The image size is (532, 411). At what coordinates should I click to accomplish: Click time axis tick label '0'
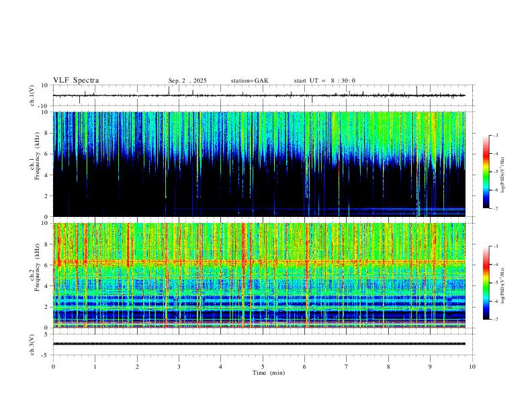53,367
